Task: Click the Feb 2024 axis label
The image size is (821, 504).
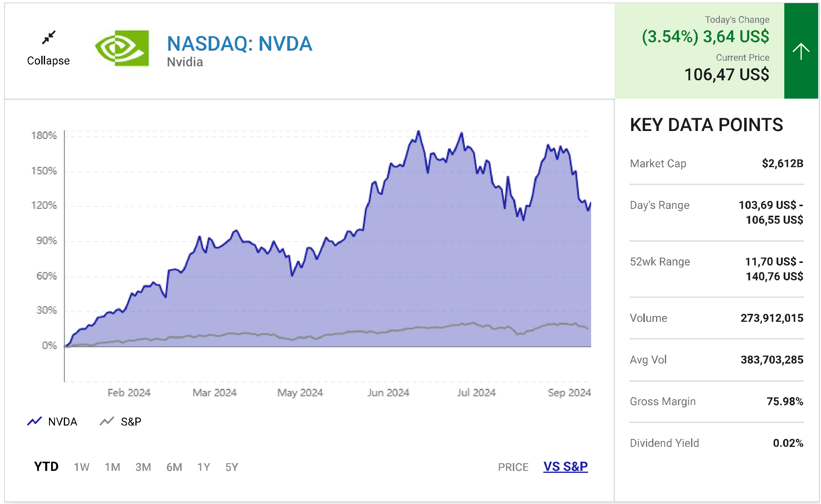Action: click(x=129, y=393)
